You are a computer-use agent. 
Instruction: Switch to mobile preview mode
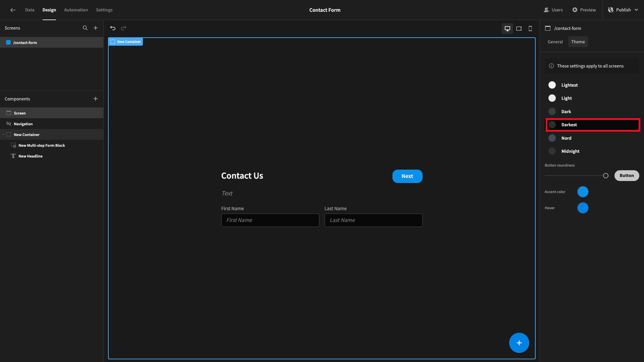(530, 29)
